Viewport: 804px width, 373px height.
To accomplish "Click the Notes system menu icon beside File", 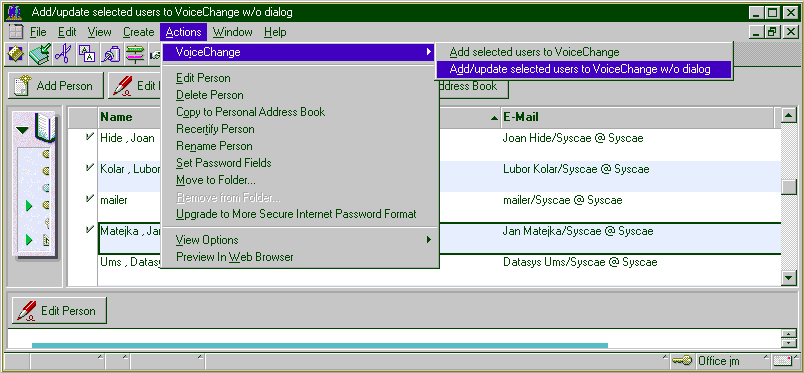I will tap(16, 32).
